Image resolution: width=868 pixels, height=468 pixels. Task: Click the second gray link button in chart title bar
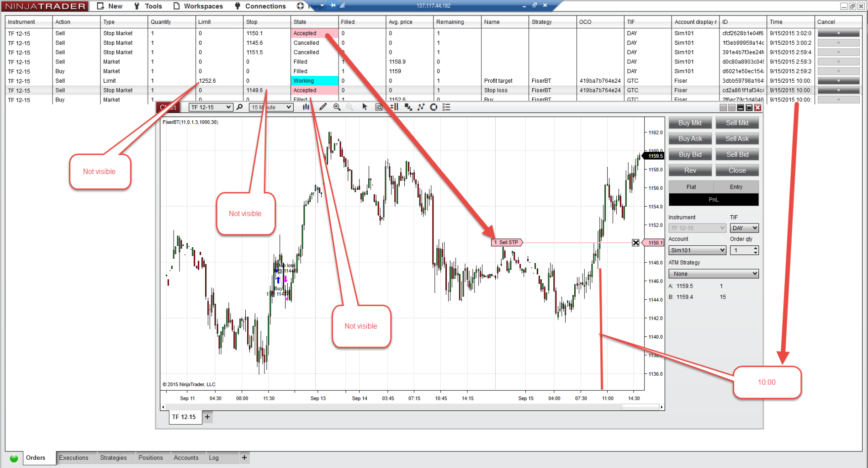[x=732, y=107]
